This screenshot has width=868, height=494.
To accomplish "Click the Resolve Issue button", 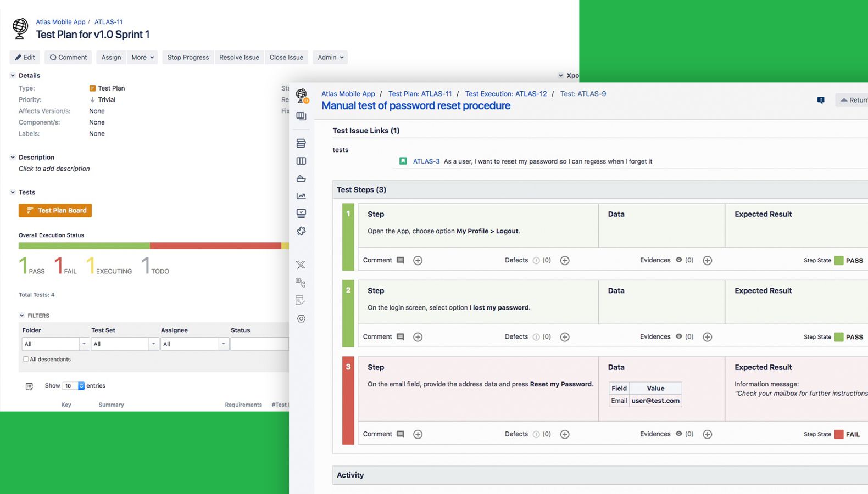I will 239,57.
